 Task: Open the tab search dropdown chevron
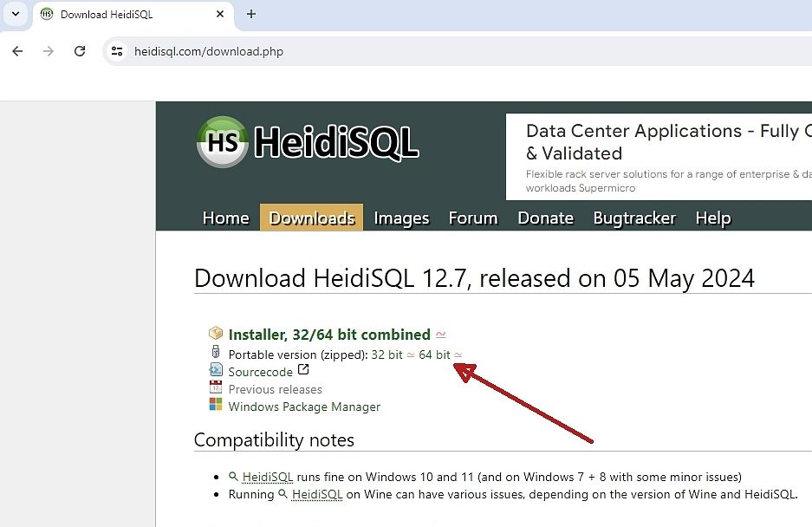click(16, 14)
